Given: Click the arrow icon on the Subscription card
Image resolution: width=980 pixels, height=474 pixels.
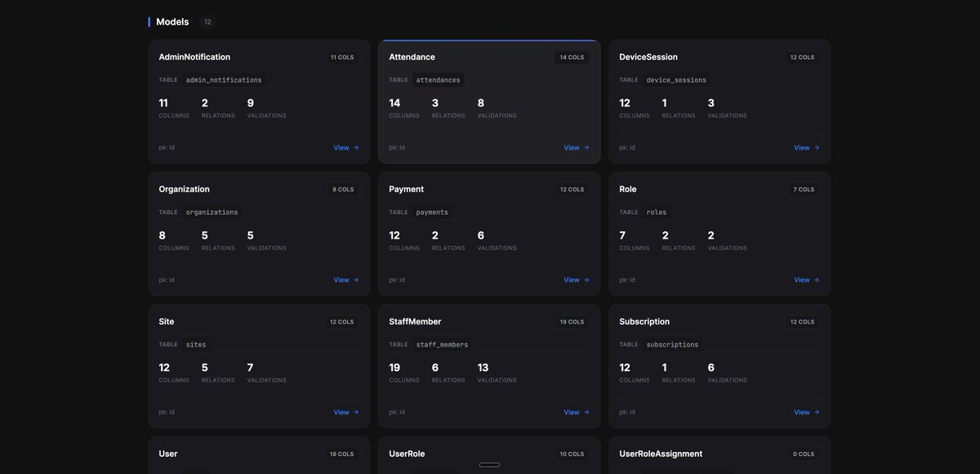Looking at the screenshot, I should 816,410.
